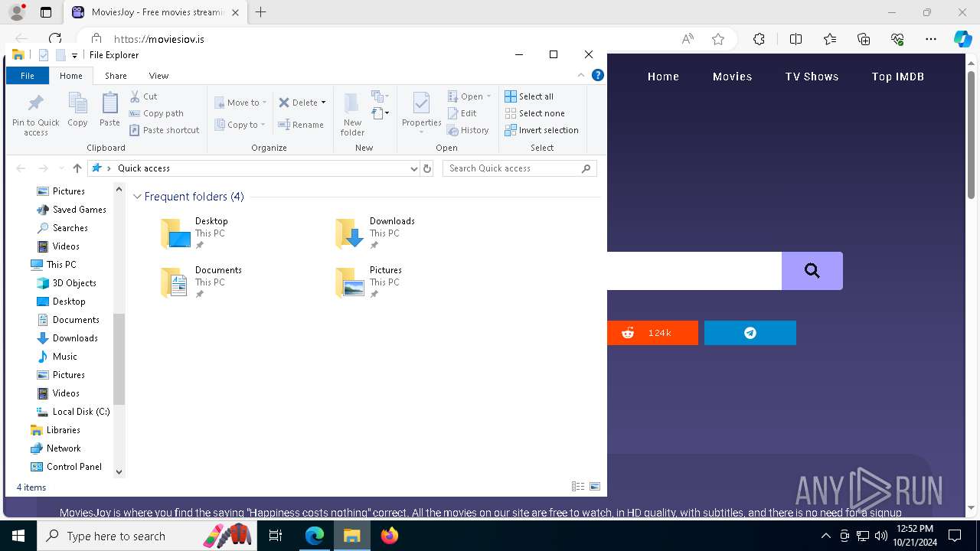
Task: Expand address bar history dropdown
Action: coord(413,168)
